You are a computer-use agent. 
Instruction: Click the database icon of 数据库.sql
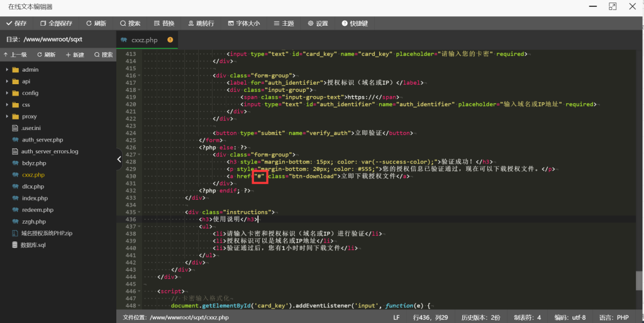[x=15, y=244]
